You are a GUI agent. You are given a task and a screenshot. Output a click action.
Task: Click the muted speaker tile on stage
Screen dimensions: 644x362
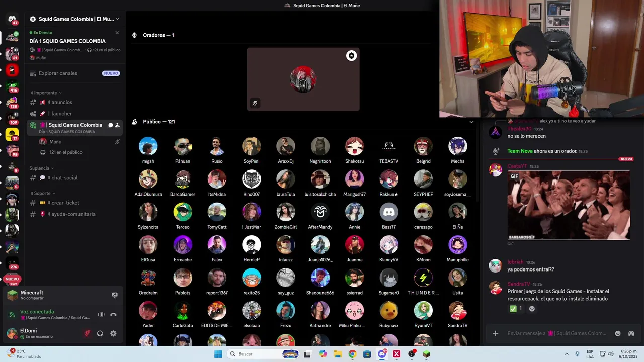pos(303,79)
